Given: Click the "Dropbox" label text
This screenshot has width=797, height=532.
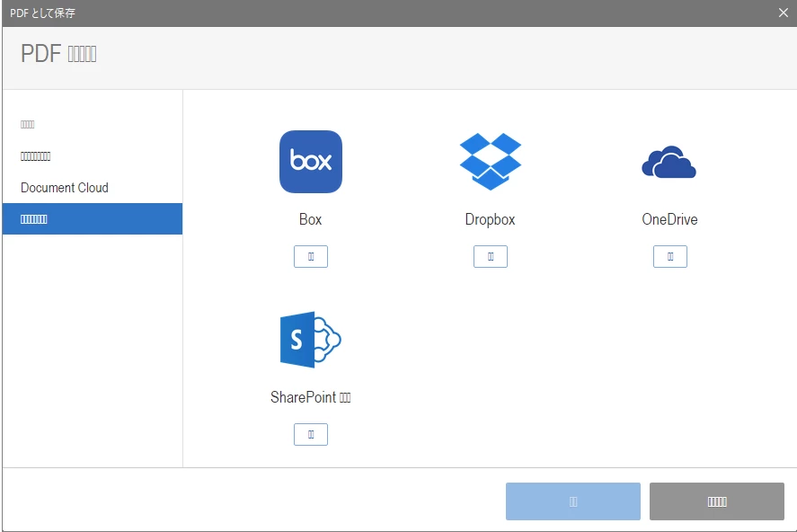Looking at the screenshot, I should 490,219.
